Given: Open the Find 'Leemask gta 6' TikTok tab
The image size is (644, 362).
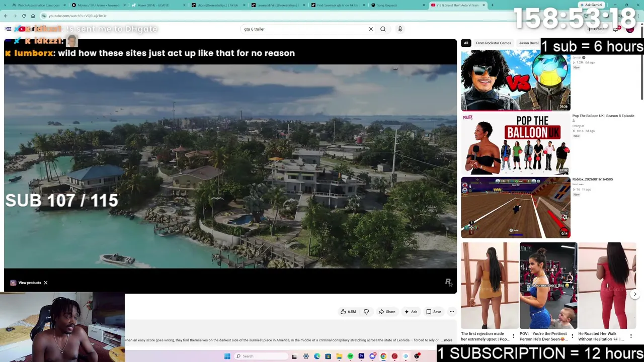Looking at the screenshot, I should pos(338,5).
